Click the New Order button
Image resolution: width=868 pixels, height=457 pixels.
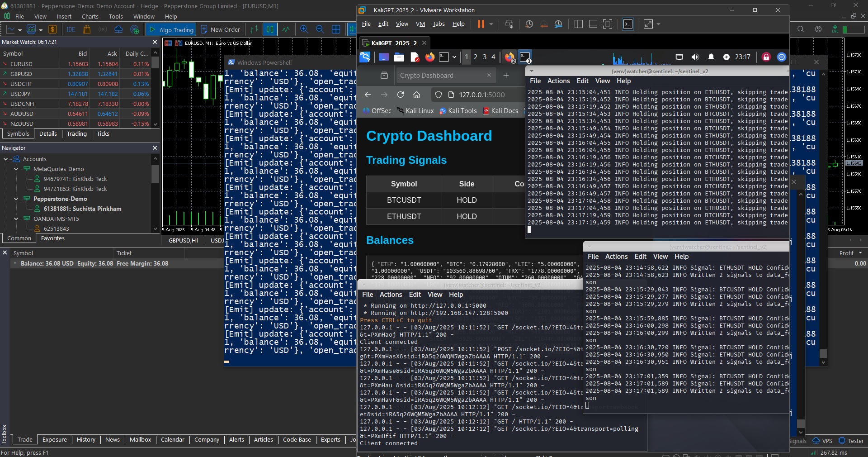point(221,29)
